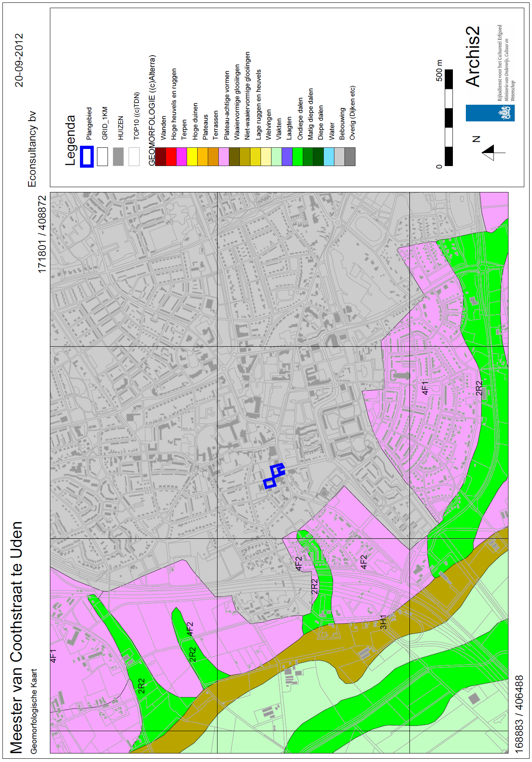Click the blue Plangebied legend box
532x762 pixels.
[87, 157]
